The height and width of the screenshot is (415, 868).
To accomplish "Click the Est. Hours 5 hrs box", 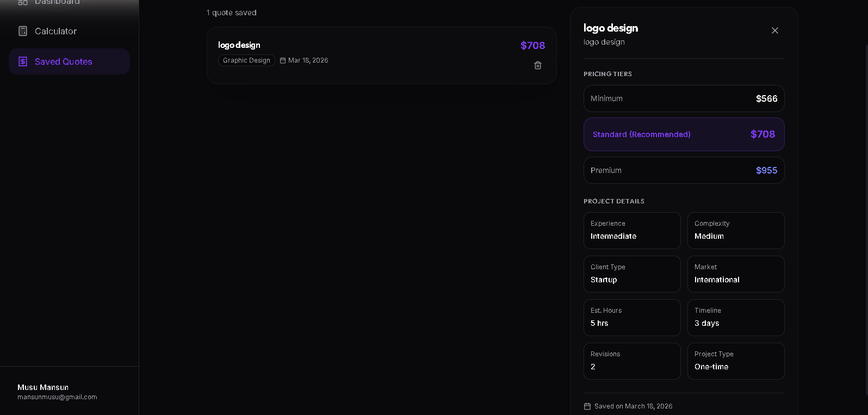I will click(632, 318).
